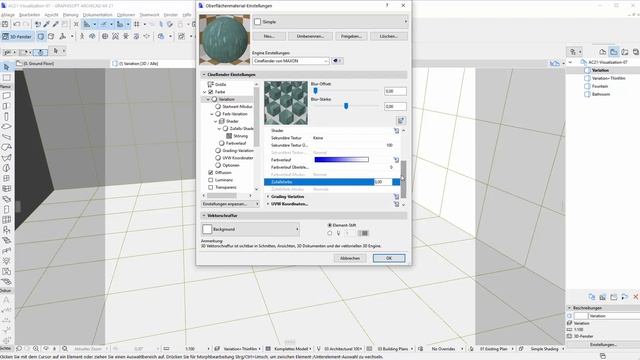Open the Ansicht menu

[51, 15]
